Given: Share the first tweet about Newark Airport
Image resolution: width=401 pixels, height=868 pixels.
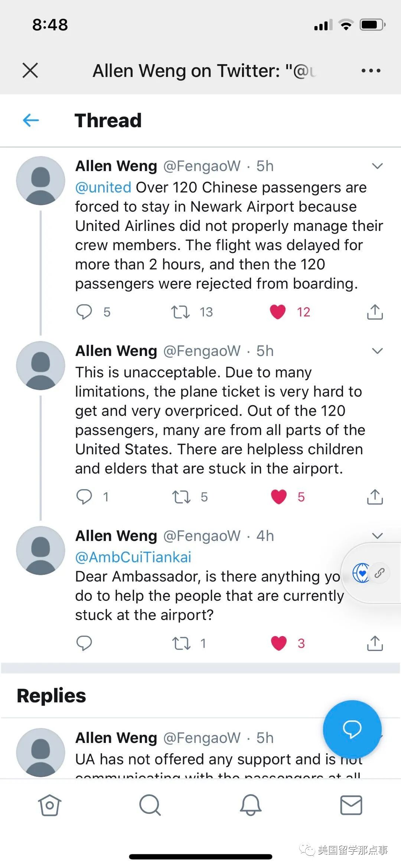Looking at the screenshot, I should (375, 312).
